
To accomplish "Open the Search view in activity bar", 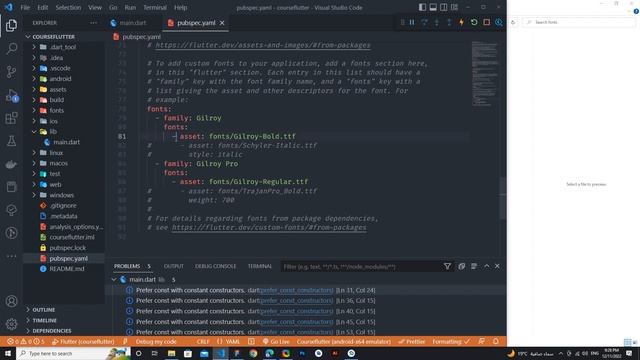I will coord(11,49).
